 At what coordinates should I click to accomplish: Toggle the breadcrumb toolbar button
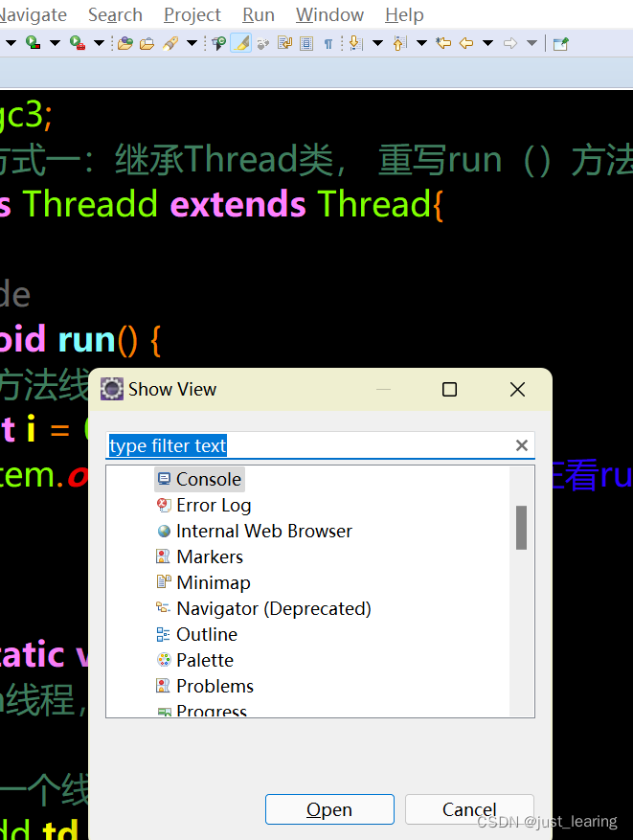(x=218, y=43)
